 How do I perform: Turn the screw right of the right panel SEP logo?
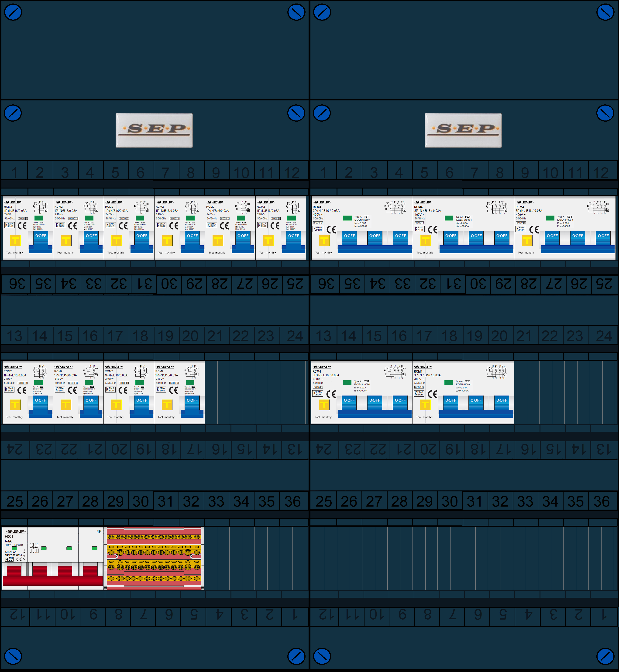pos(605,113)
